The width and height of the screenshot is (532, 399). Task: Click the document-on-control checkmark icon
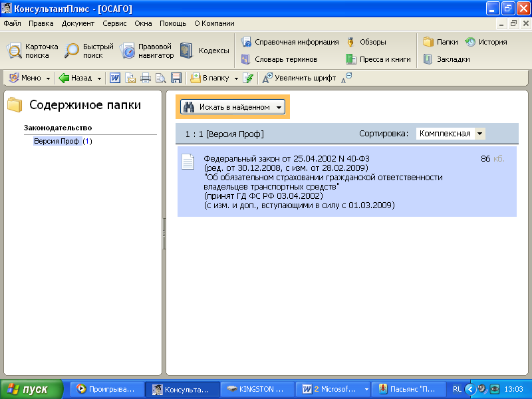[x=248, y=78]
